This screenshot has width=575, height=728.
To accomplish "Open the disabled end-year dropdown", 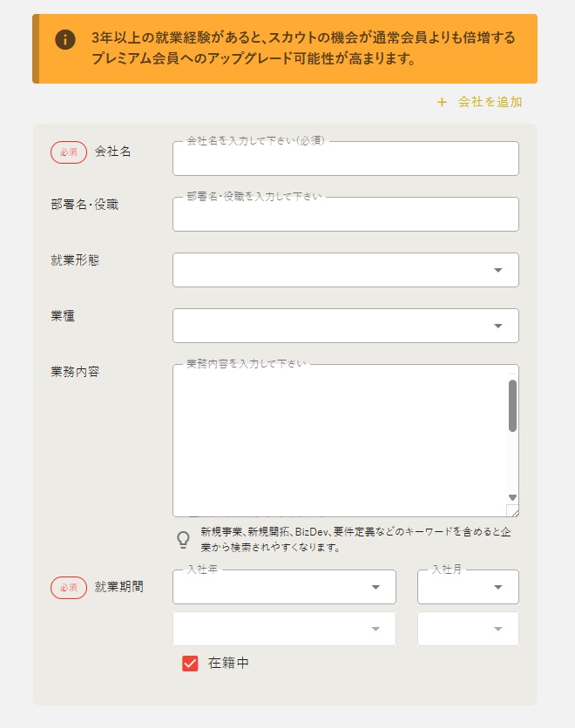I will [x=284, y=629].
